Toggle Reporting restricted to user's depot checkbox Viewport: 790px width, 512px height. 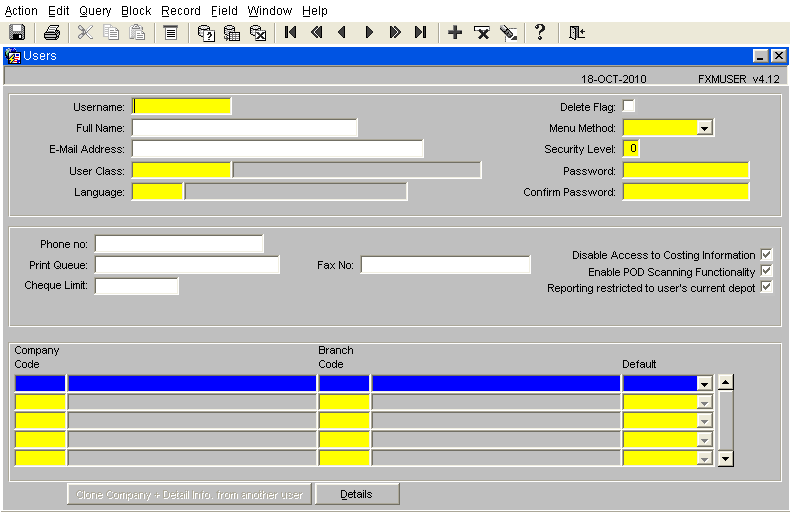click(x=766, y=287)
